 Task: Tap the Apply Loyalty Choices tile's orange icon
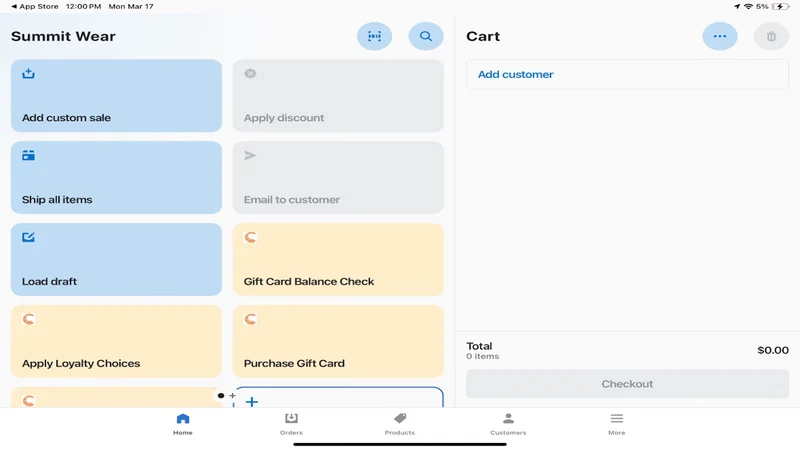29,319
